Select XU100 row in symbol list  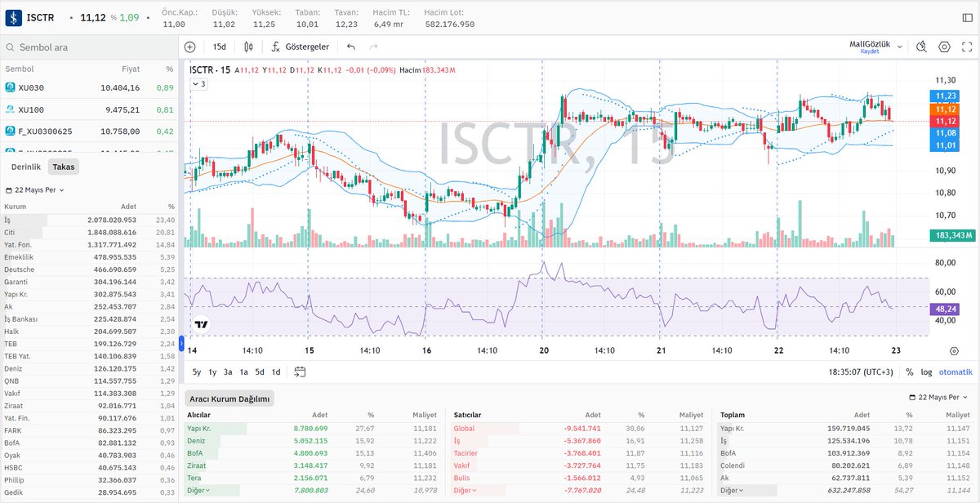click(x=89, y=109)
